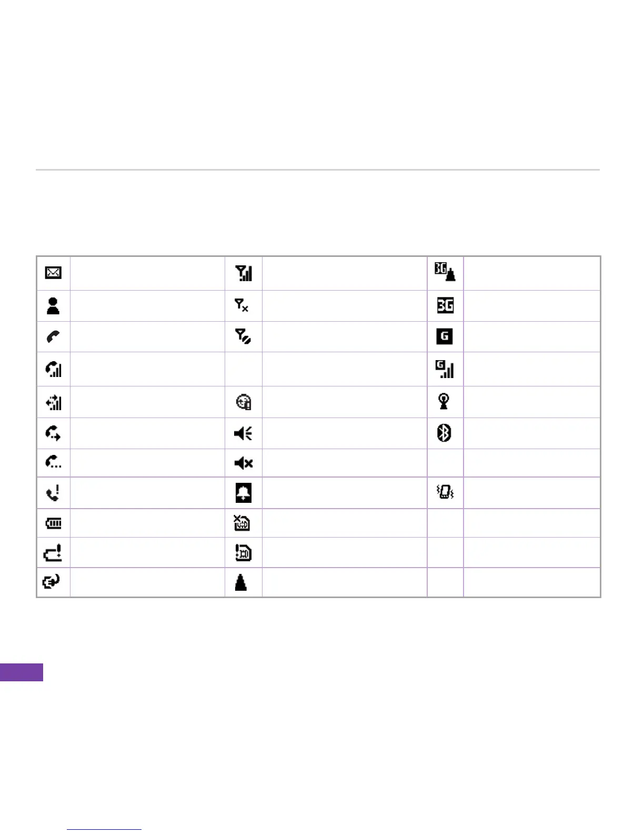Click the full battery icon
The image size is (644, 834).
(53, 523)
